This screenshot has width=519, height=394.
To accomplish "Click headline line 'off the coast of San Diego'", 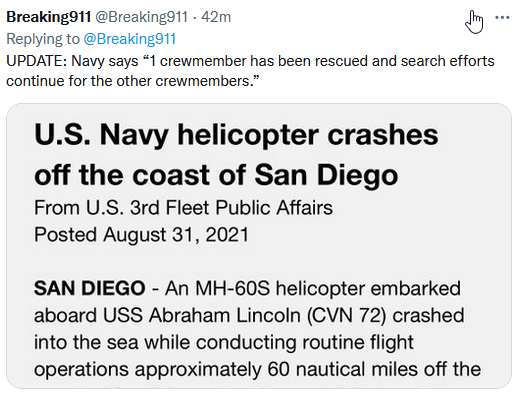I will (x=216, y=175).
